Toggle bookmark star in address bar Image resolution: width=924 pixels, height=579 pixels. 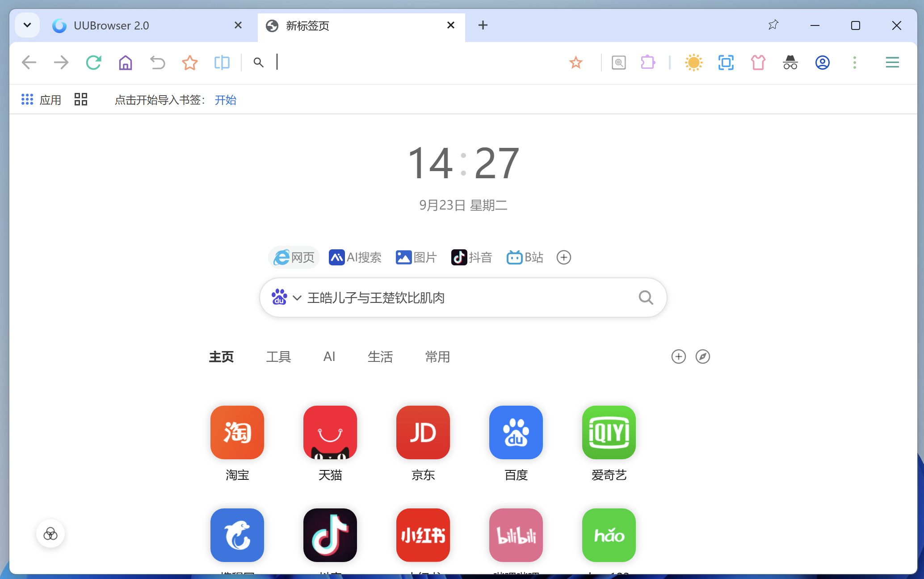pyautogui.click(x=576, y=63)
